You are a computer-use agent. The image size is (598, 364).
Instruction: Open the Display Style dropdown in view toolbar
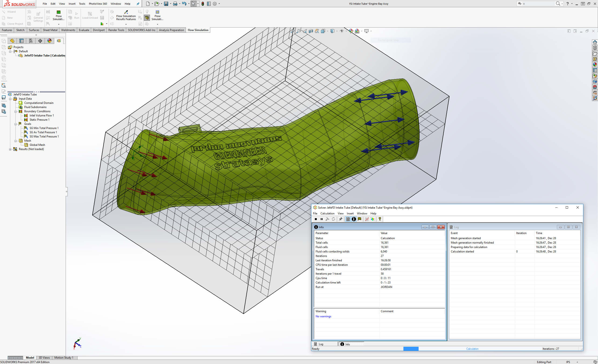pyautogui.click(x=337, y=31)
